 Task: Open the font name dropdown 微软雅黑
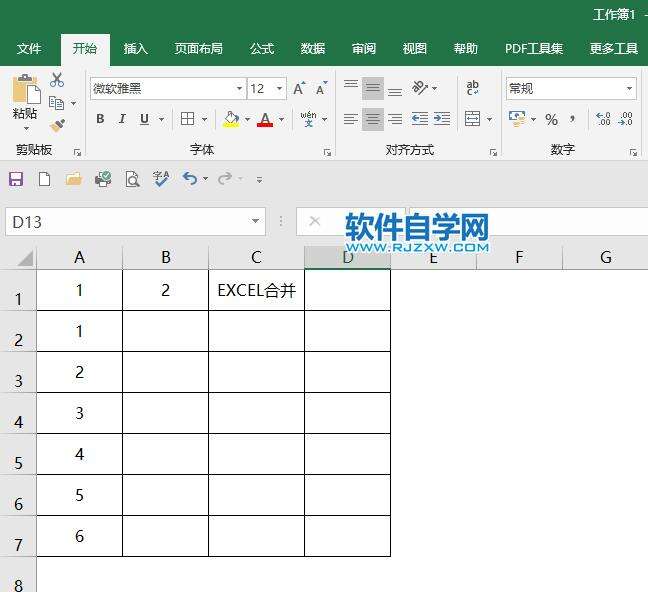[239, 88]
